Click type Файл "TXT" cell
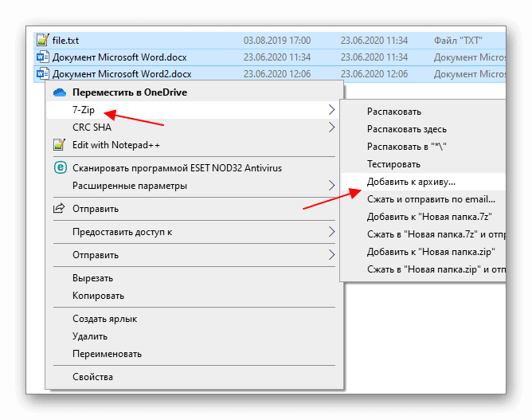Viewport: 532px width, 420px height. pos(458,41)
